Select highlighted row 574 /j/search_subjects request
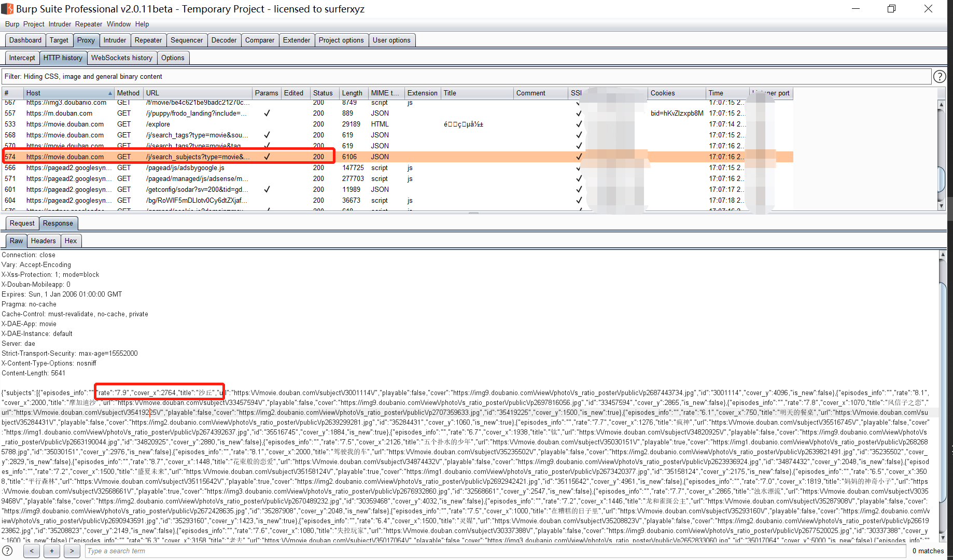 [398, 157]
